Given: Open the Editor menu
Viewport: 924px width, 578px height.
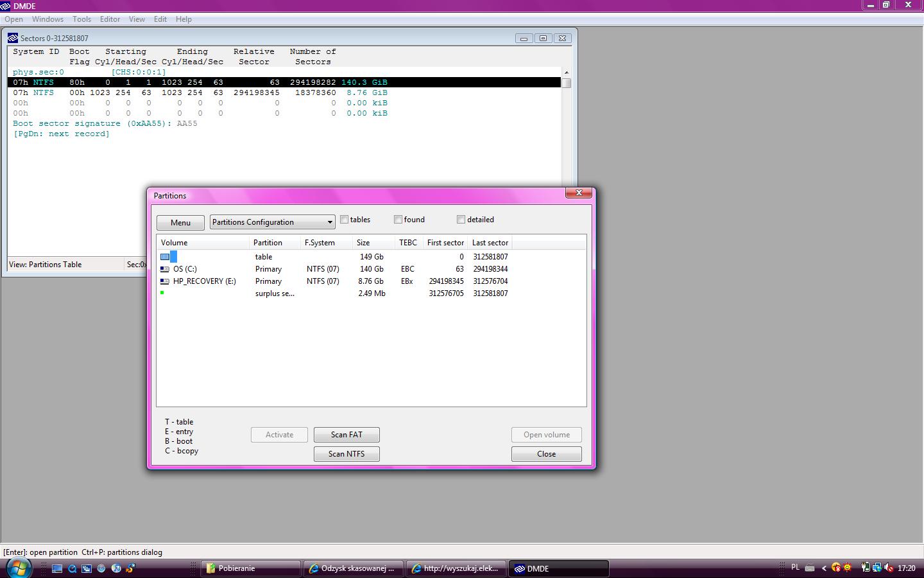Looking at the screenshot, I should point(110,19).
